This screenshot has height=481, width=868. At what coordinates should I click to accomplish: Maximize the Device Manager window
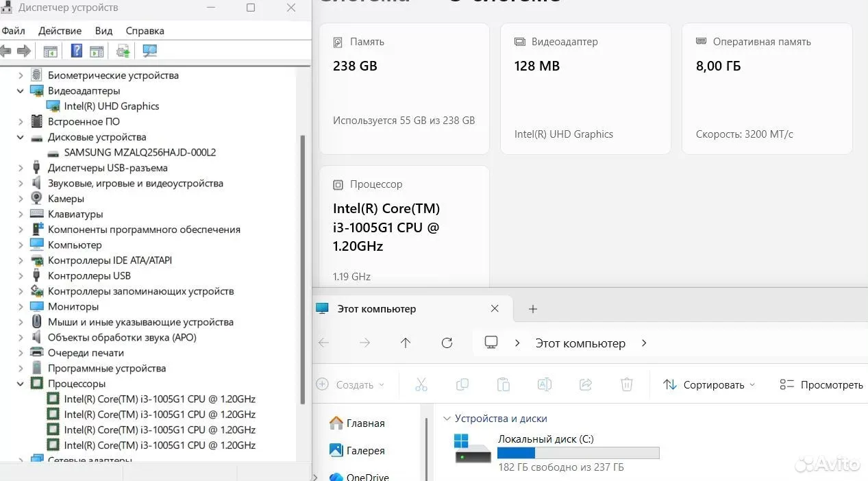click(x=251, y=8)
